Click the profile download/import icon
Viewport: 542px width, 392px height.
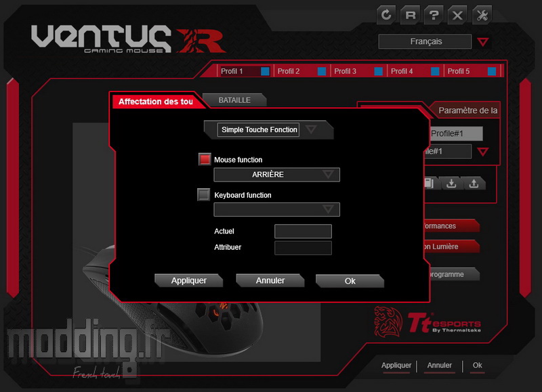coord(451,183)
